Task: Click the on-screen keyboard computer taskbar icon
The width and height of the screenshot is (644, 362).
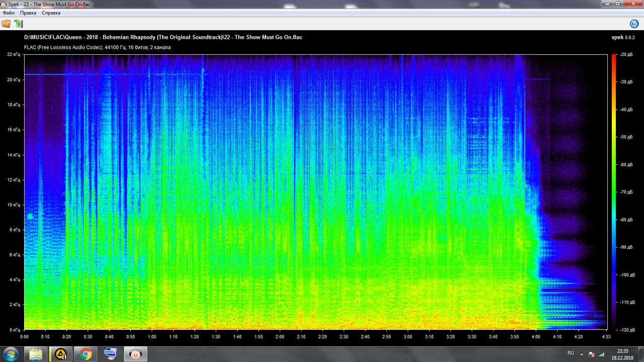Action: coord(110,354)
